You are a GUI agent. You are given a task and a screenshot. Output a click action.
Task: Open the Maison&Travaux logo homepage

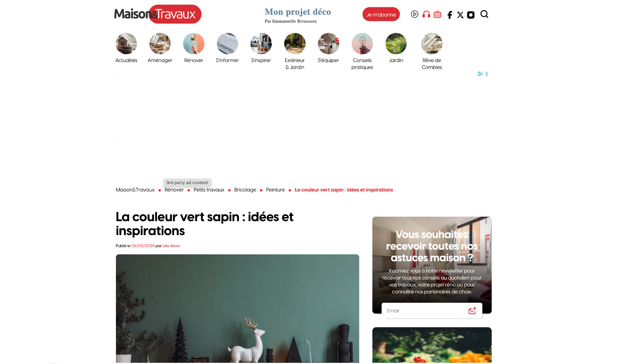pyautogui.click(x=158, y=14)
